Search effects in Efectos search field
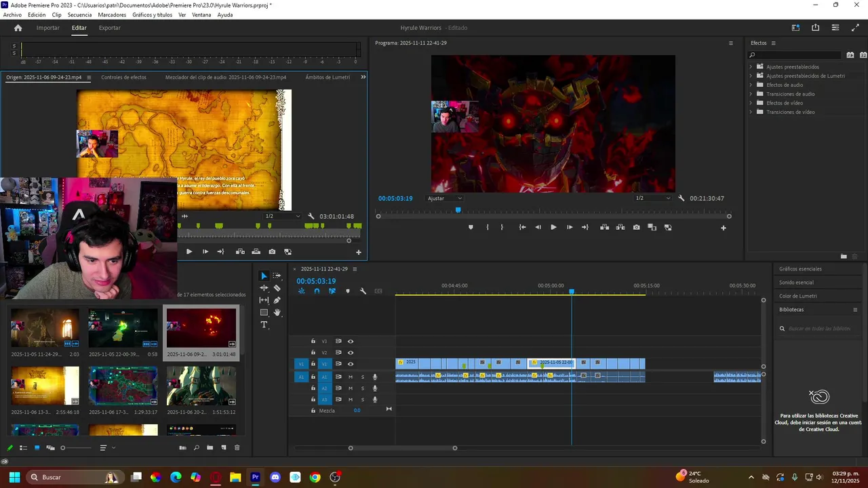The image size is (868, 488). pyautogui.click(x=795, y=55)
